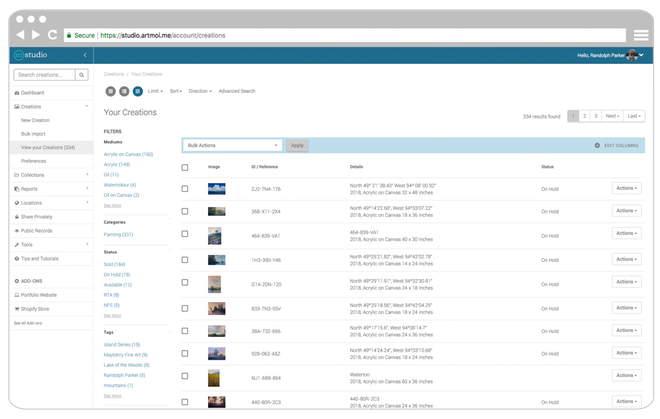Viewport: 660px width, 419px height.
Task: Open Bulk Import in the sidebar
Action: click(x=33, y=134)
